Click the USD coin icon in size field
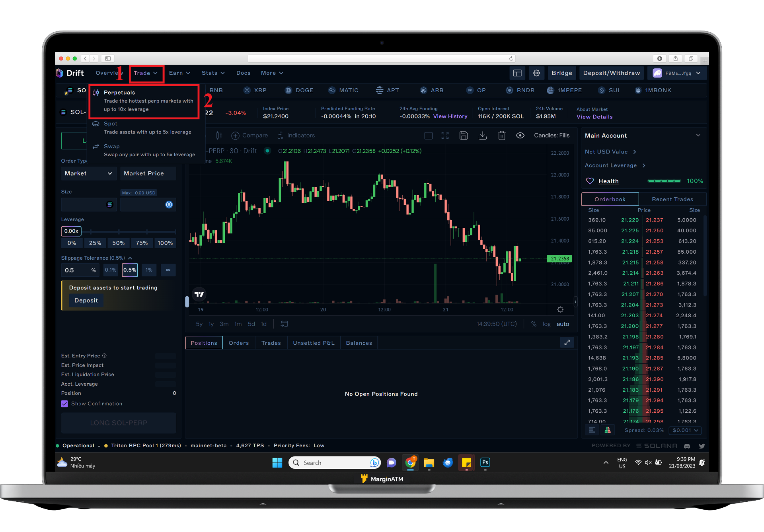The height and width of the screenshot is (532, 764). point(169,204)
